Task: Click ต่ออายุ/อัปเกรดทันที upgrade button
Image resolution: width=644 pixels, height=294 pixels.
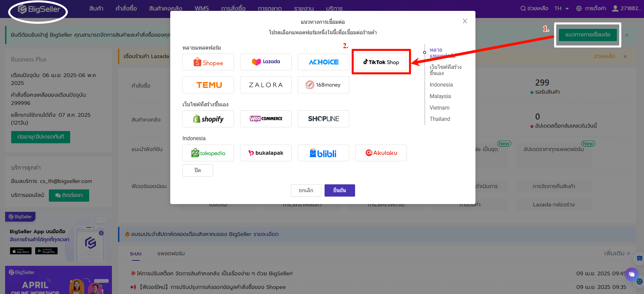Action: [x=41, y=137]
